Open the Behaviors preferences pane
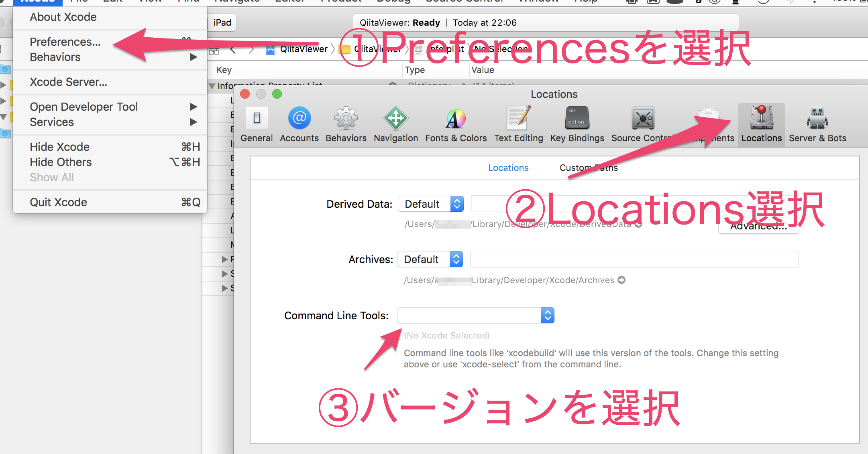 (x=346, y=124)
